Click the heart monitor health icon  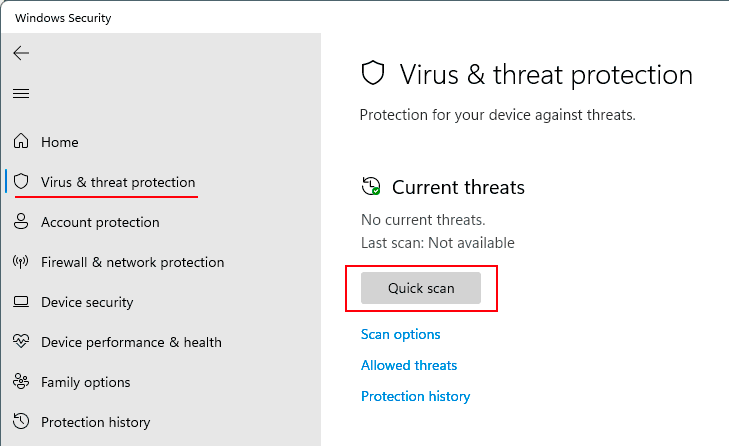[x=21, y=341]
